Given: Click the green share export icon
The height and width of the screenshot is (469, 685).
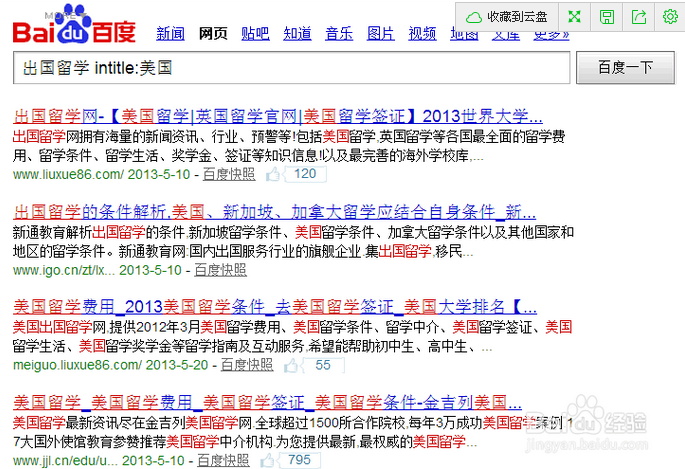Looking at the screenshot, I should (x=639, y=17).
